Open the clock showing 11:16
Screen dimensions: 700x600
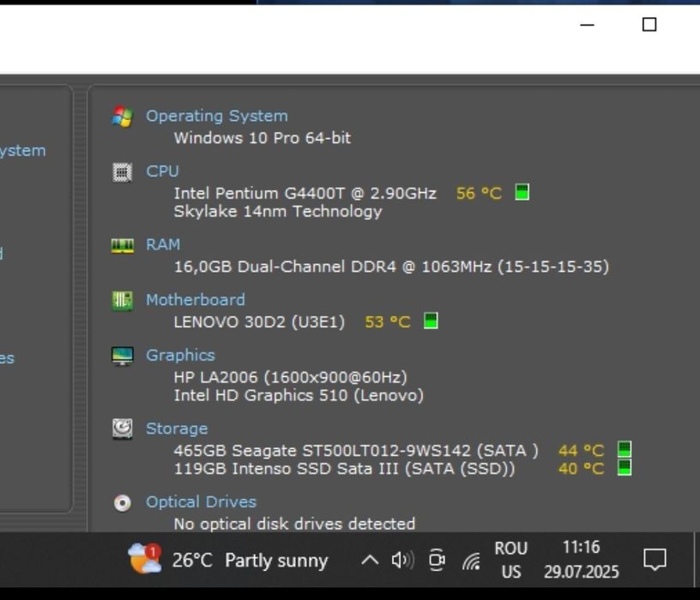pos(582,560)
